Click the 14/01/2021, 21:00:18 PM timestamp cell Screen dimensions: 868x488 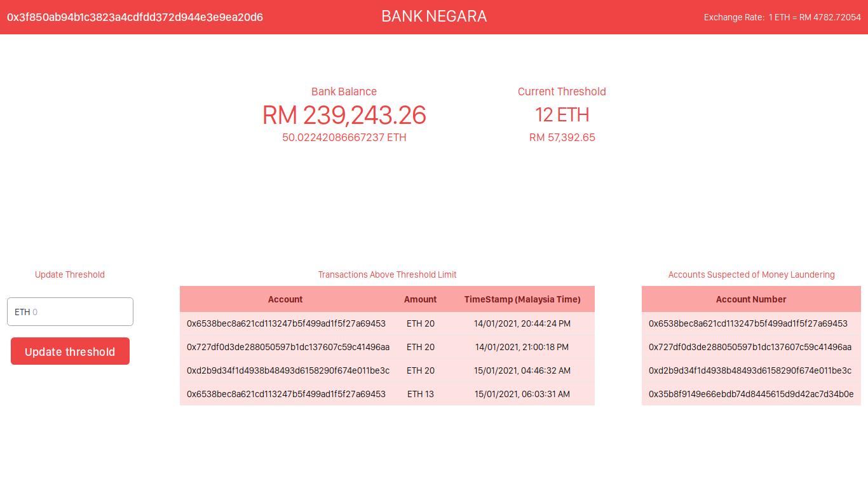tap(522, 347)
